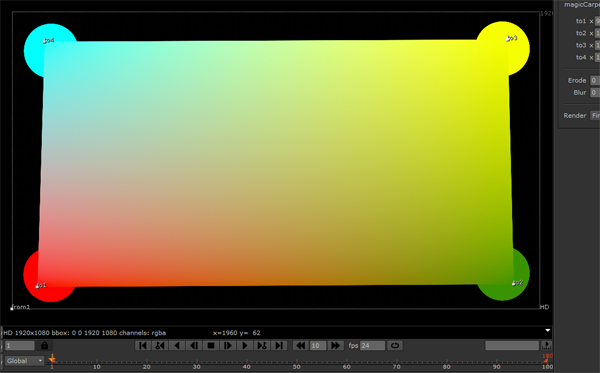The image size is (600, 373).
Task: Open the Global frame range dropdown
Action: 24,361
